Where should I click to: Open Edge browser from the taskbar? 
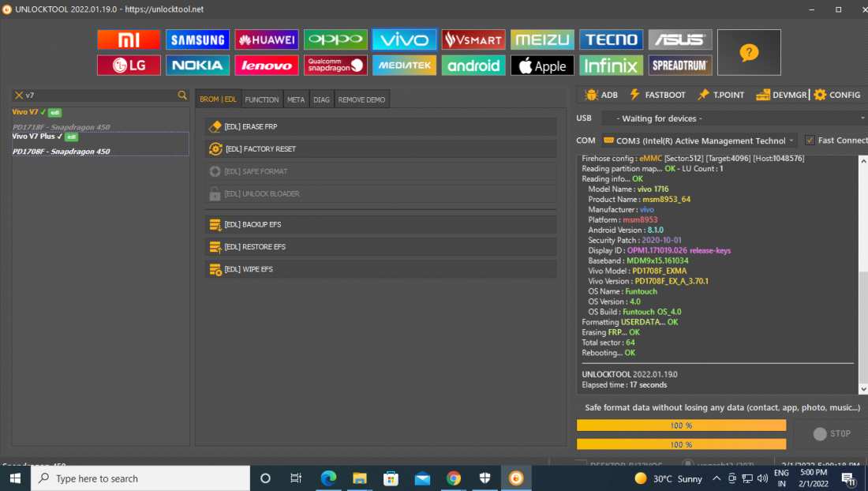328,478
